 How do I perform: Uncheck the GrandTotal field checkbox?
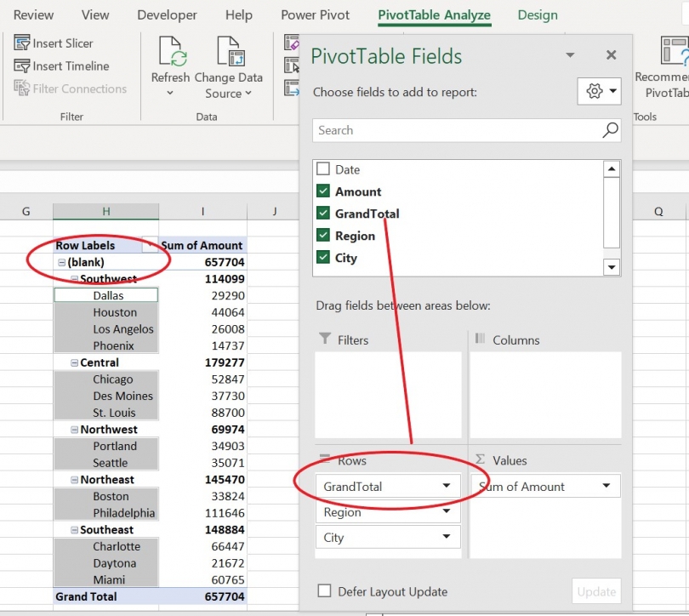[x=323, y=213]
